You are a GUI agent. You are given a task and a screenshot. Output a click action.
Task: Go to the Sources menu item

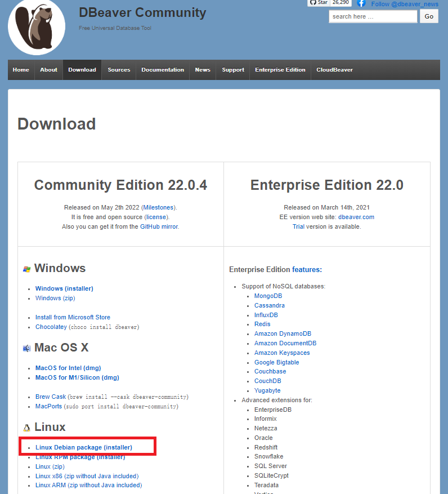pyautogui.click(x=119, y=70)
